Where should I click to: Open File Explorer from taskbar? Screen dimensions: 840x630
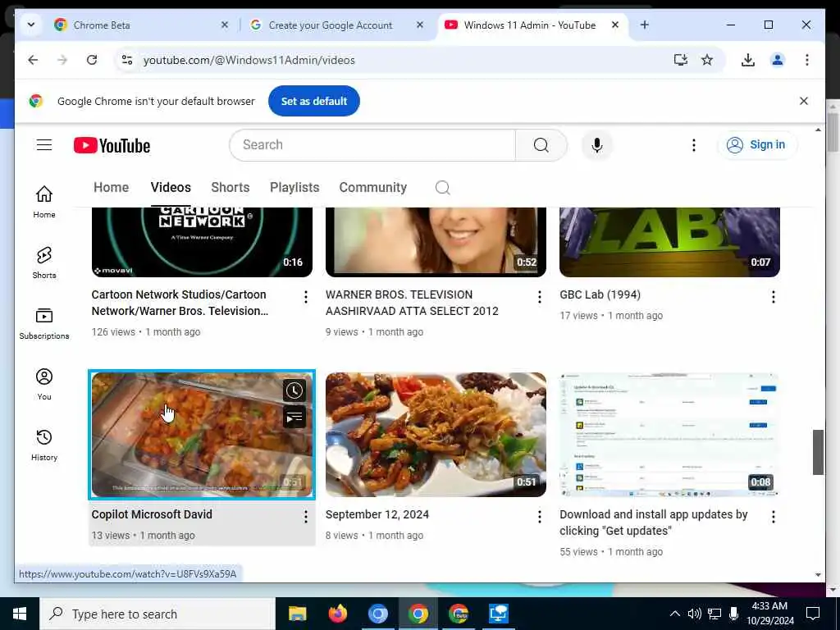(297, 614)
